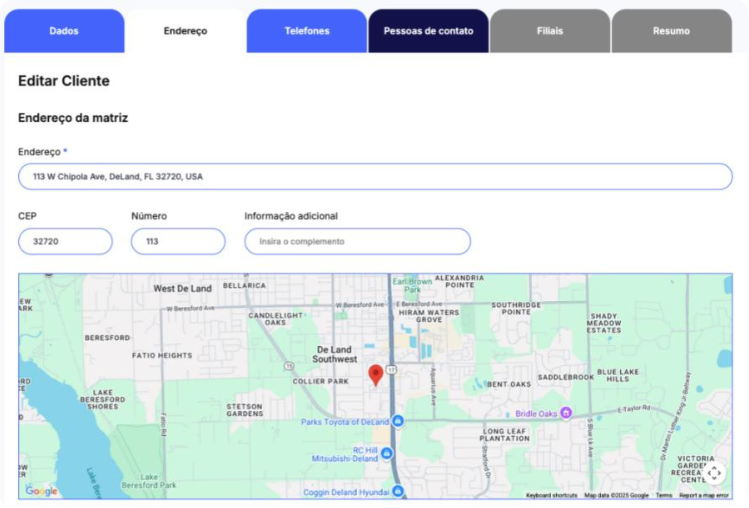749x508 pixels.
Task: Focus the Endereço address input field
Action: click(375, 177)
